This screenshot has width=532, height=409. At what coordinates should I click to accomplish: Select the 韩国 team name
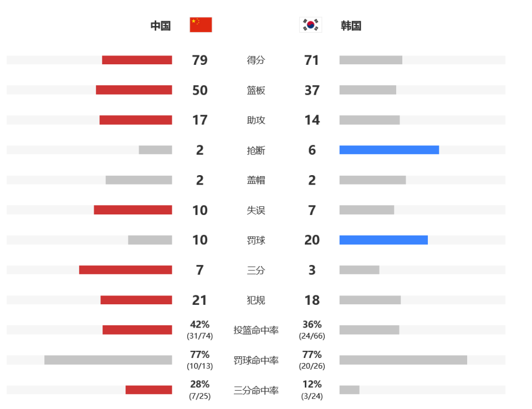tap(351, 26)
